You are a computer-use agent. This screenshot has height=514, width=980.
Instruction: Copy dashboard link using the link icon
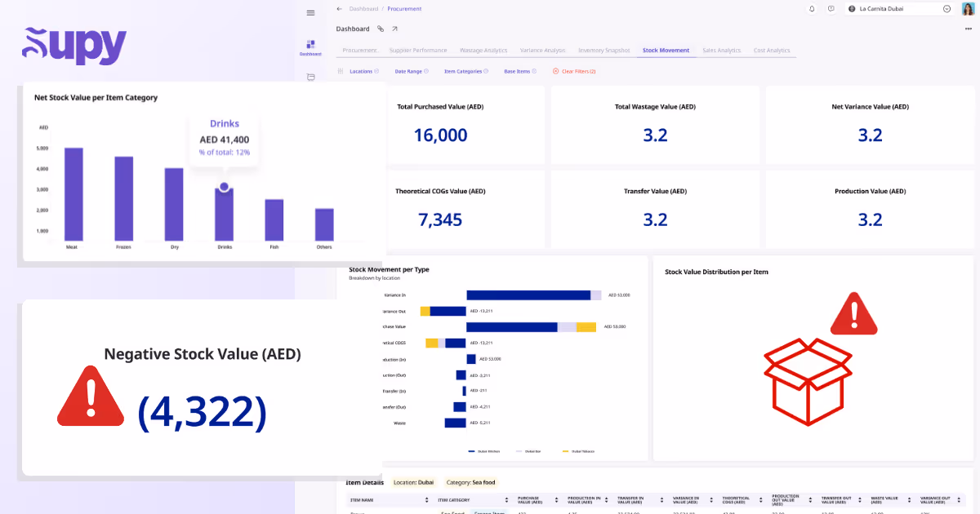coord(381,29)
